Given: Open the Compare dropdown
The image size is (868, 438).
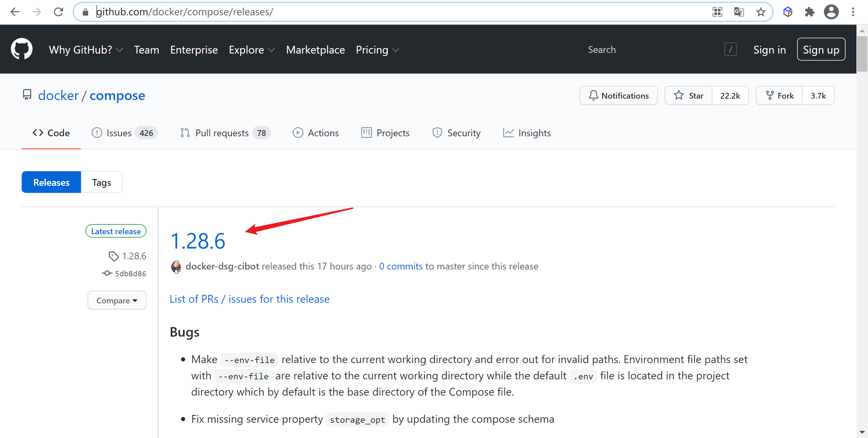Looking at the screenshot, I should (117, 300).
